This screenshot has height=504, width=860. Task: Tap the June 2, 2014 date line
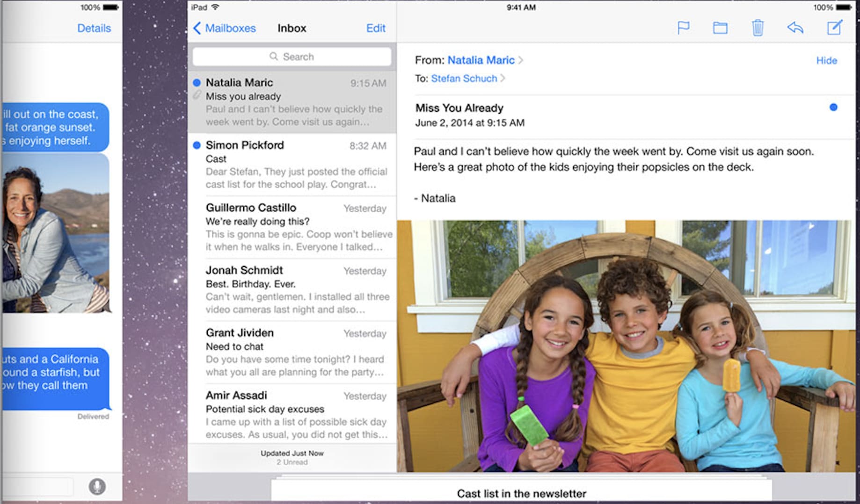coord(470,123)
